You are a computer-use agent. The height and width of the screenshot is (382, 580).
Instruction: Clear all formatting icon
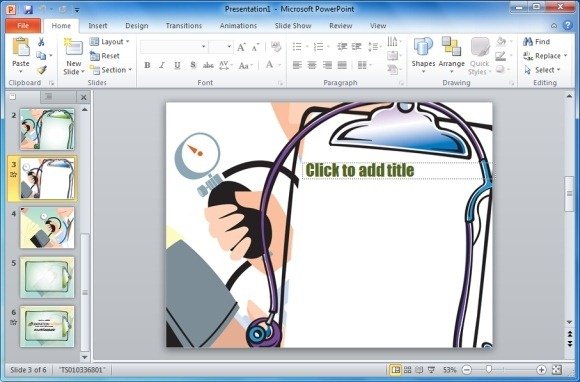pos(276,47)
